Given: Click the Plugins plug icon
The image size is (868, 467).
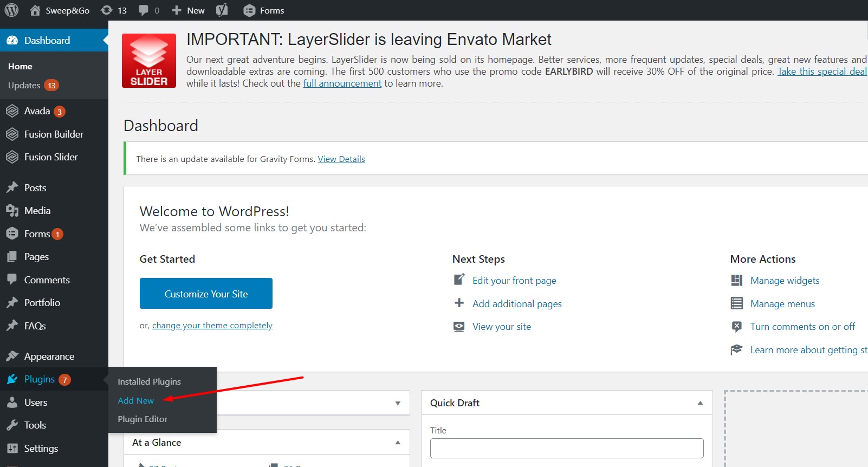Looking at the screenshot, I should click(x=12, y=379).
